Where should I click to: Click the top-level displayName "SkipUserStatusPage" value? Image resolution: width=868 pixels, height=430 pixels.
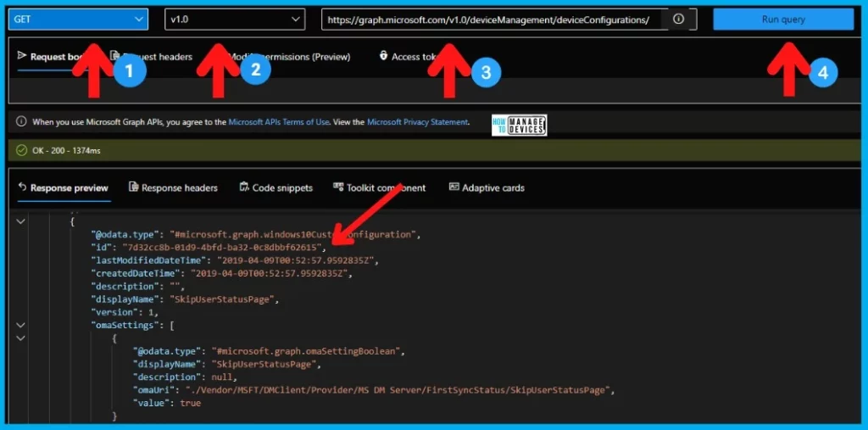tap(224, 299)
